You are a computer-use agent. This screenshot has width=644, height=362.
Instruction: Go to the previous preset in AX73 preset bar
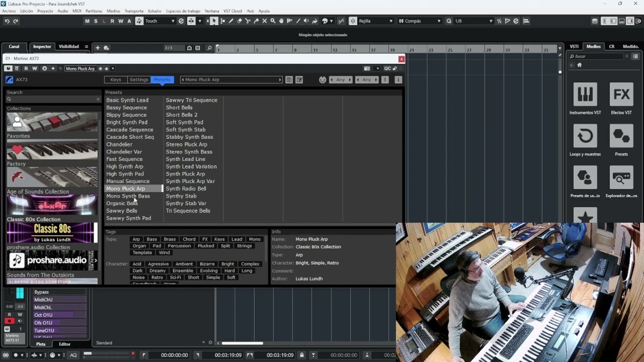coord(182,79)
